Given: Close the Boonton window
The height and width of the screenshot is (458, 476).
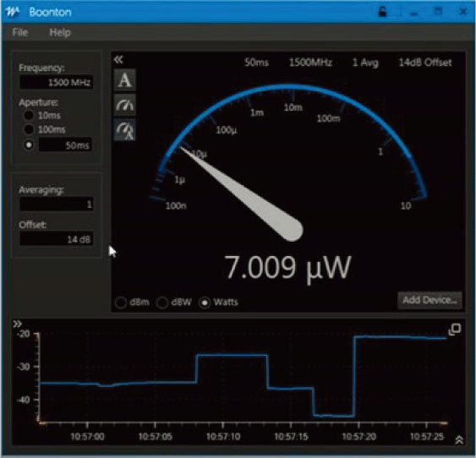Looking at the screenshot, I should 463,12.
